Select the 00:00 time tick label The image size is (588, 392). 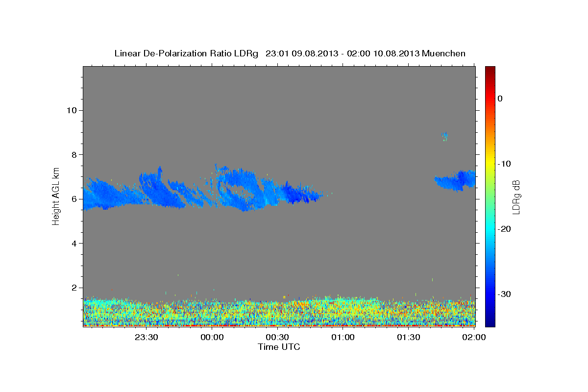[x=212, y=337]
